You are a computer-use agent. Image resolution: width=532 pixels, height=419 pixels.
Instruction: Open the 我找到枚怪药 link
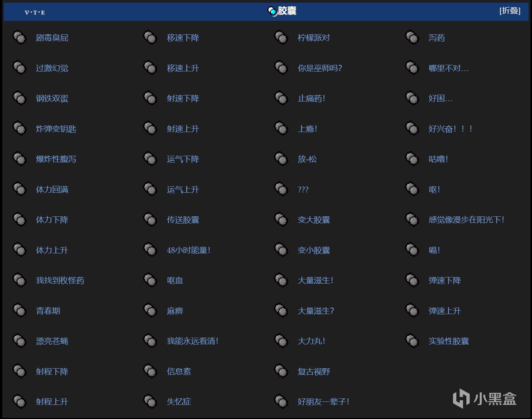[x=60, y=280]
